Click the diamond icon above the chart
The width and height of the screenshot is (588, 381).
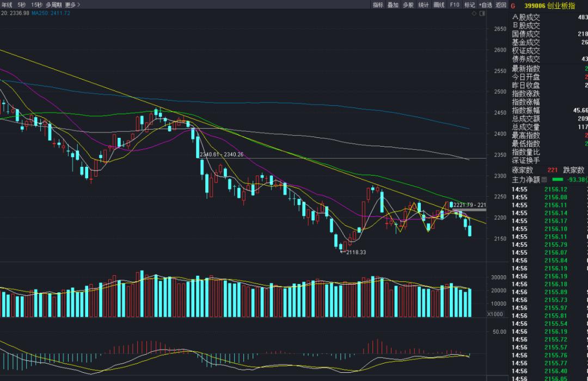point(474,14)
